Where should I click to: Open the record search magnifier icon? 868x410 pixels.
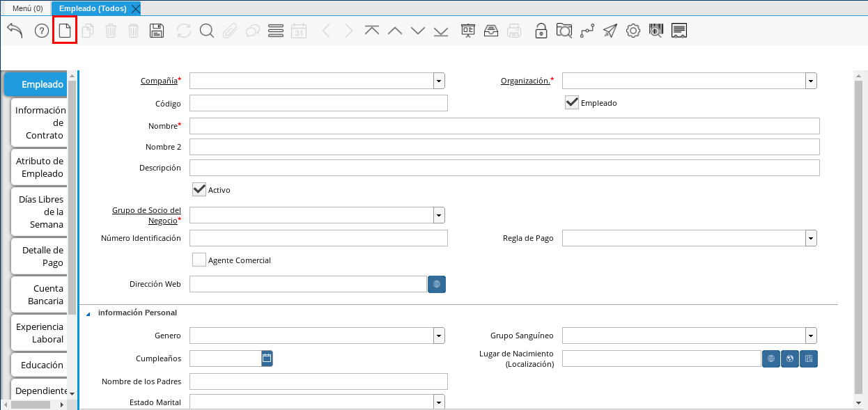pyautogui.click(x=206, y=31)
